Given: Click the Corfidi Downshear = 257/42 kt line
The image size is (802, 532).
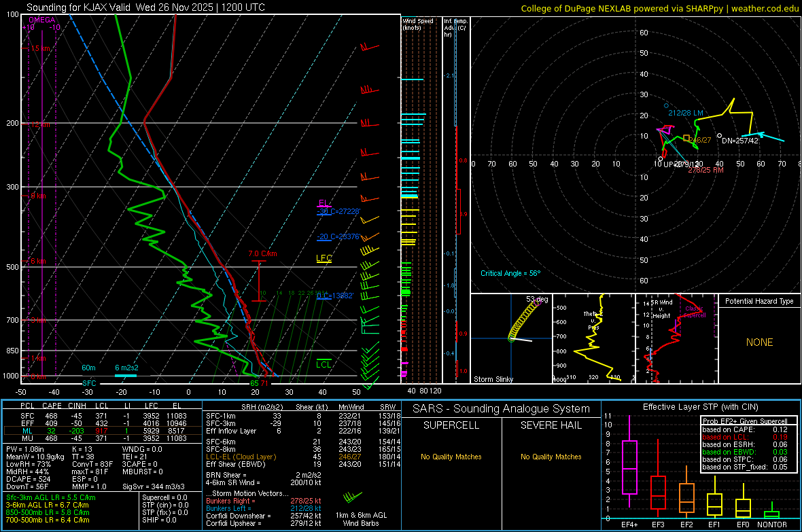Looking at the screenshot, I should click(x=264, y=516).
